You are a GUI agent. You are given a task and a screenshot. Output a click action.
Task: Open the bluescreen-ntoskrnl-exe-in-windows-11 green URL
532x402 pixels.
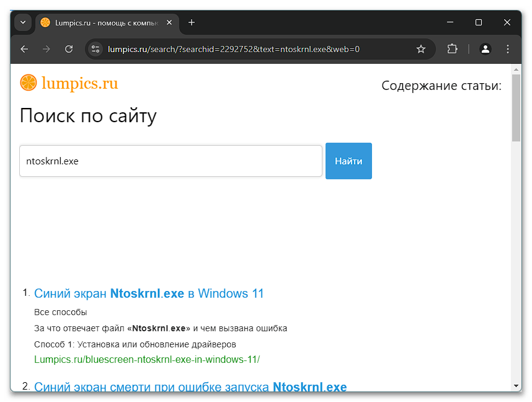[147, 360]
